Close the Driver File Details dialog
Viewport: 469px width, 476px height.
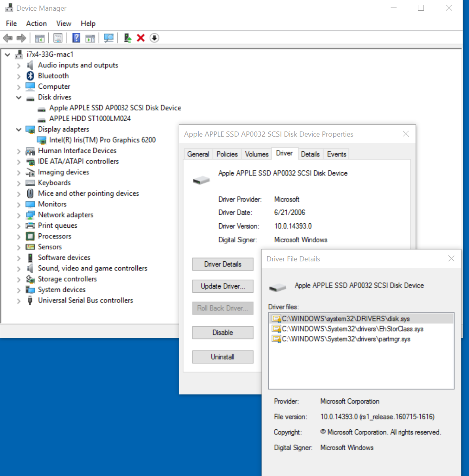tap(451, 259)
